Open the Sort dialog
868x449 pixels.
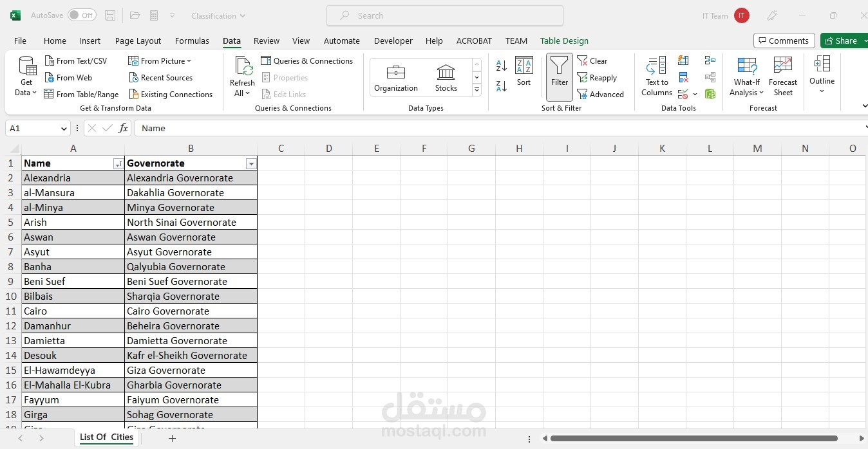click(524, 71)
